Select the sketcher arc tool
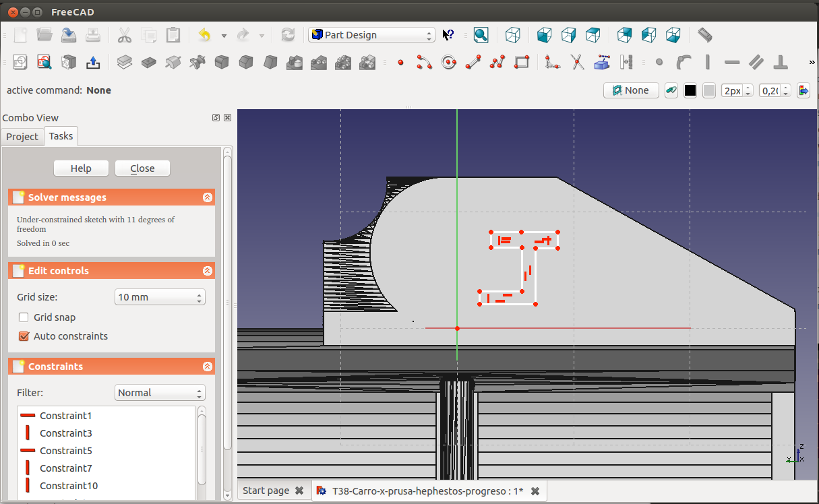819x504 pixels. coord(424,63)
